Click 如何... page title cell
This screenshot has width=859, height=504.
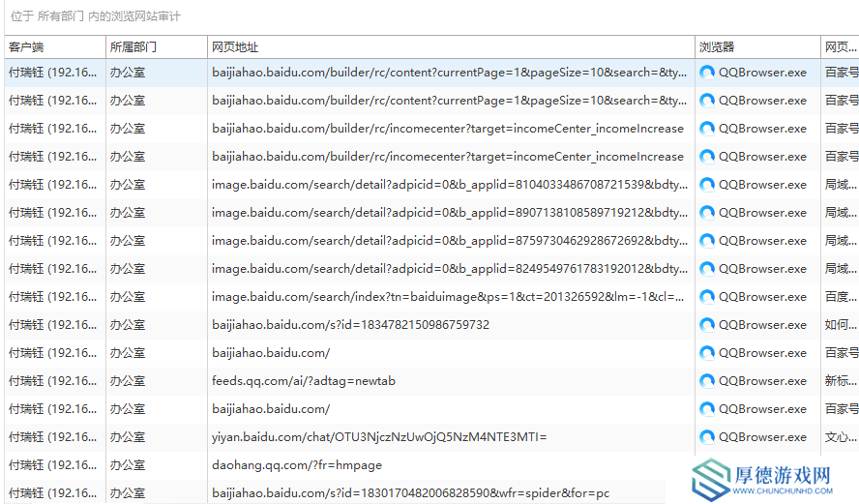coord(841,325)
